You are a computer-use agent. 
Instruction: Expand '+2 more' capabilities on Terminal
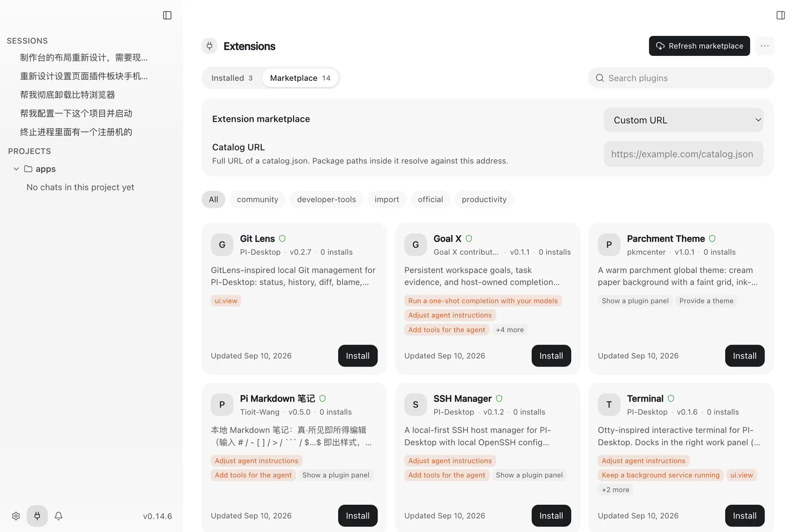pyautogui.click(x=615, y=490)
